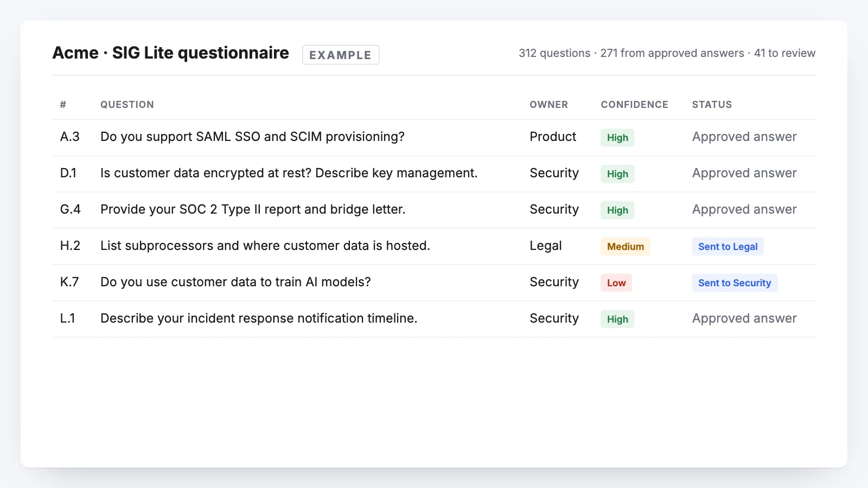Open the customer data encrypted at rest question
The width and height of the screenshot is (868, 488).
[x=289, y=173]
